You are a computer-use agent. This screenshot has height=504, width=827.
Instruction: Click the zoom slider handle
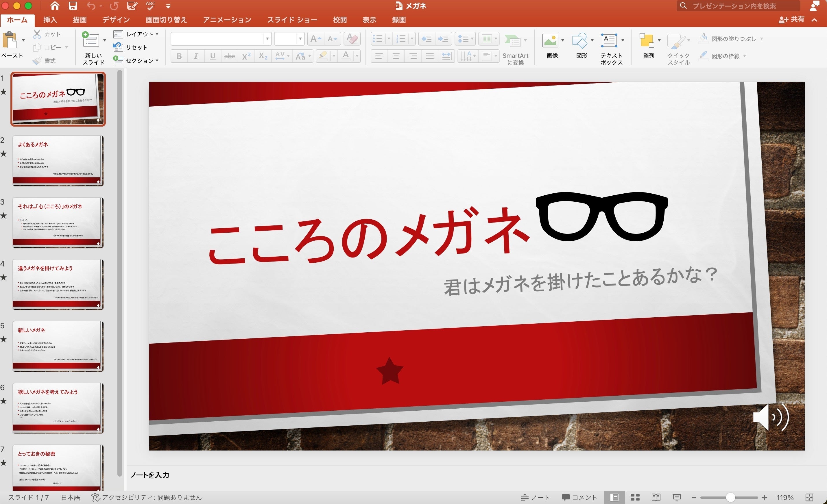coord(730,497)
